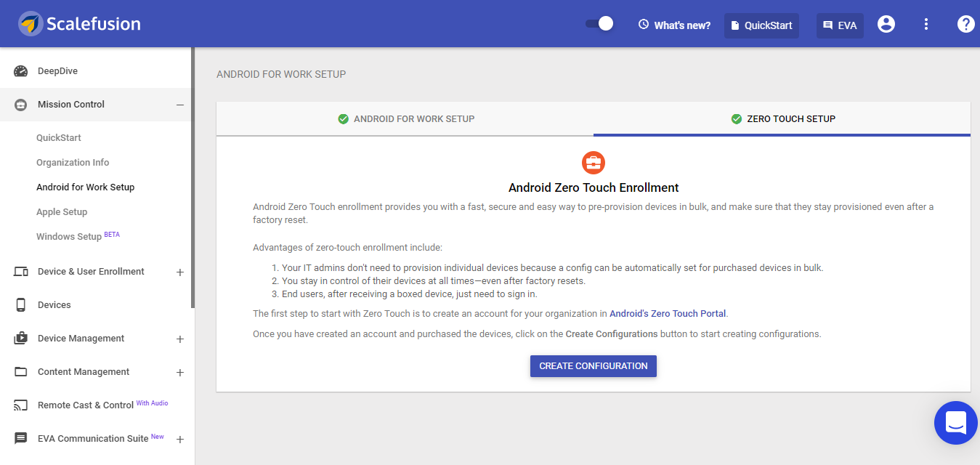Expand the Content Management section

click(180, 373)
